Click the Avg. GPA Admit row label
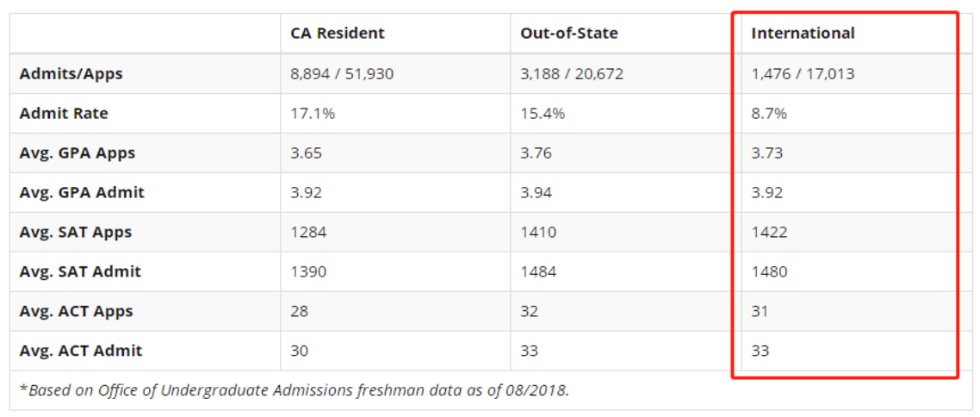The height and width of the screenshot is (417, 980). pos(82,193)
